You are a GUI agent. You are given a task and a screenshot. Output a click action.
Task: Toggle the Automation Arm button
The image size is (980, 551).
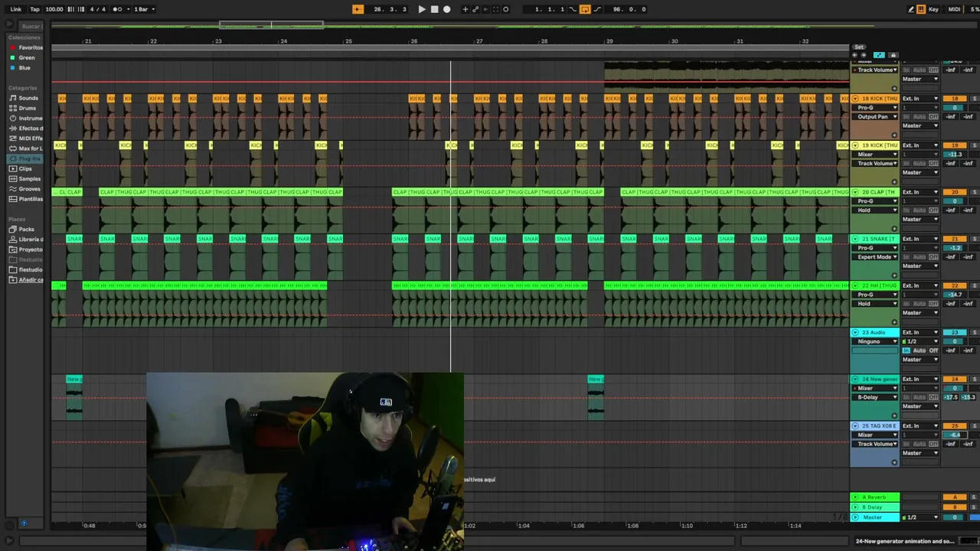point(475,9)
